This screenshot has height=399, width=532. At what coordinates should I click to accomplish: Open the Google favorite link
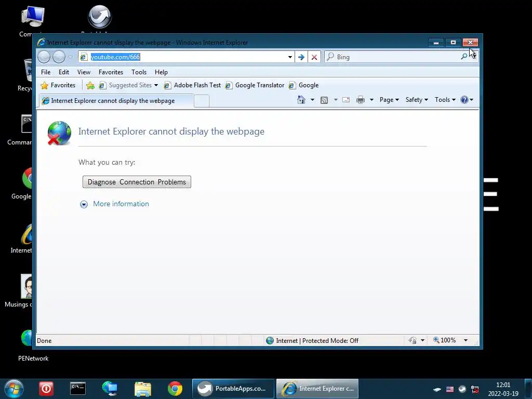[x=303, y=85]
